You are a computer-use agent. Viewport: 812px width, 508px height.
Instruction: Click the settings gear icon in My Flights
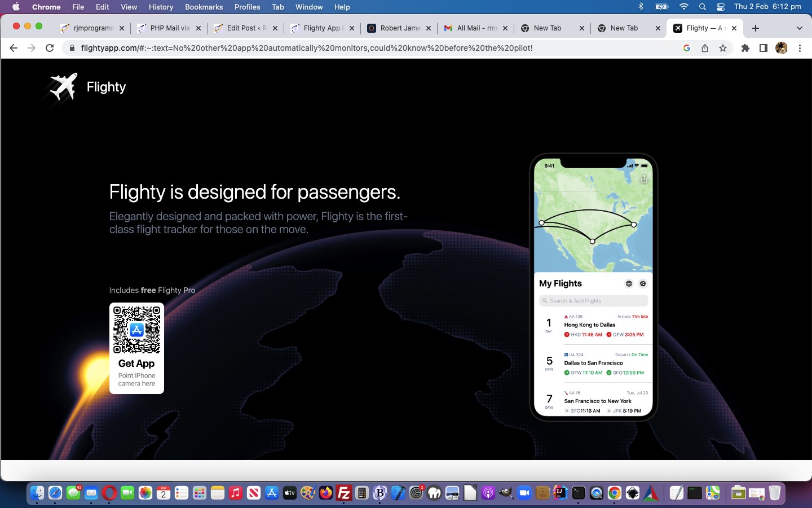pos(643,283)
